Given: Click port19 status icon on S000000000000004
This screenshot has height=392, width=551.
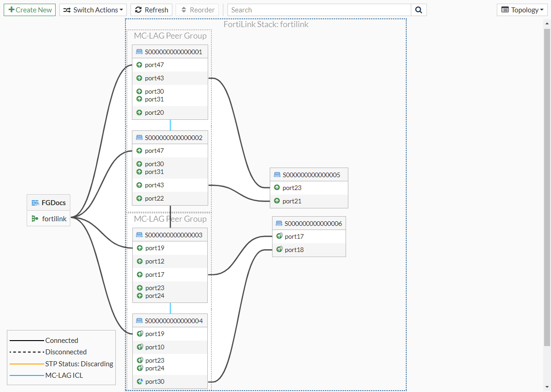Looking at the screenshot, I should pos(140,334).
